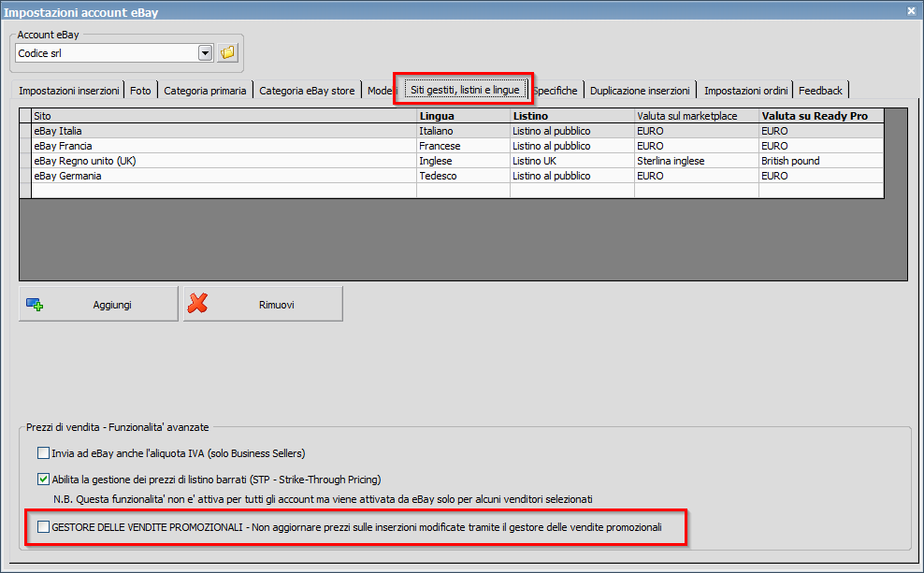Image resolution: width=924 pixels, height=573 pixels.
Task: Close the Impostazioni account eBay window
Action: [911, 11]
